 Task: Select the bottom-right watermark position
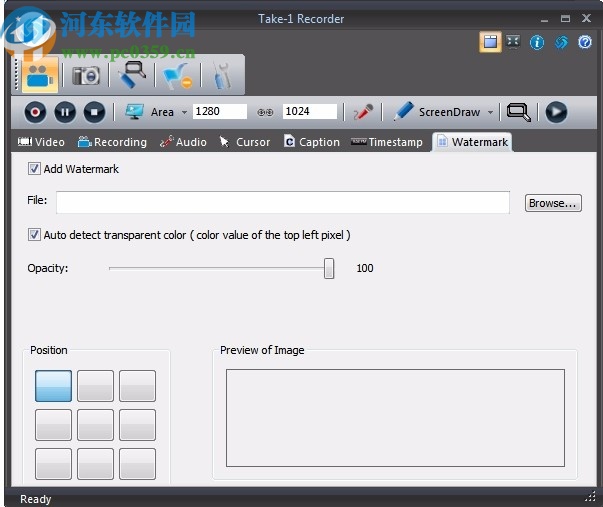pos(137,464)
